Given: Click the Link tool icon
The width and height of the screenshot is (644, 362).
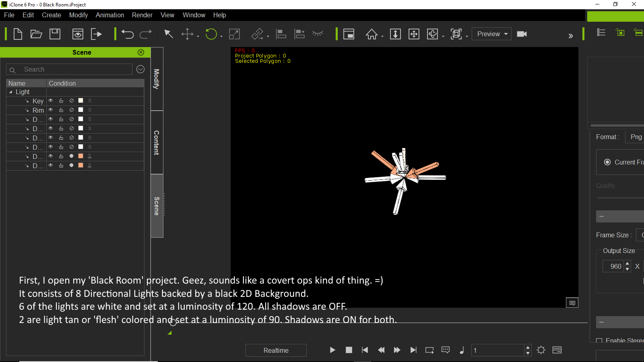Looking at the screenshot, I should click(x=257, y=34).
